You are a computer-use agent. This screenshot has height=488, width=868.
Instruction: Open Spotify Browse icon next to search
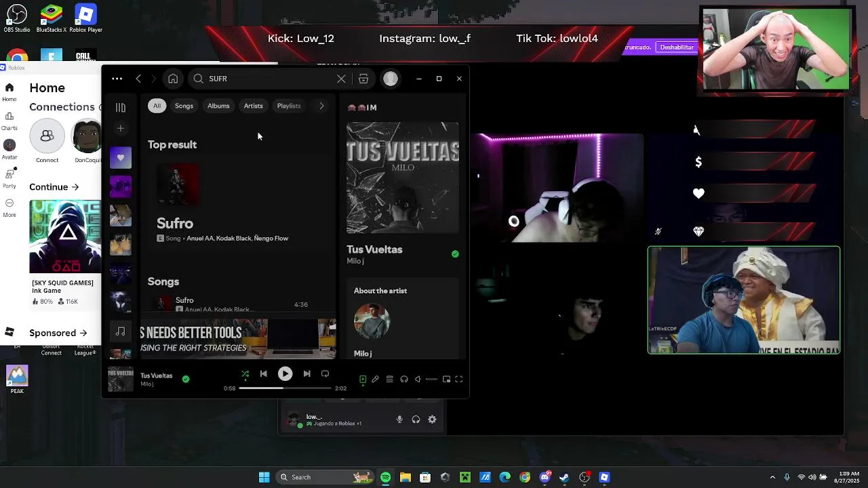363,79
